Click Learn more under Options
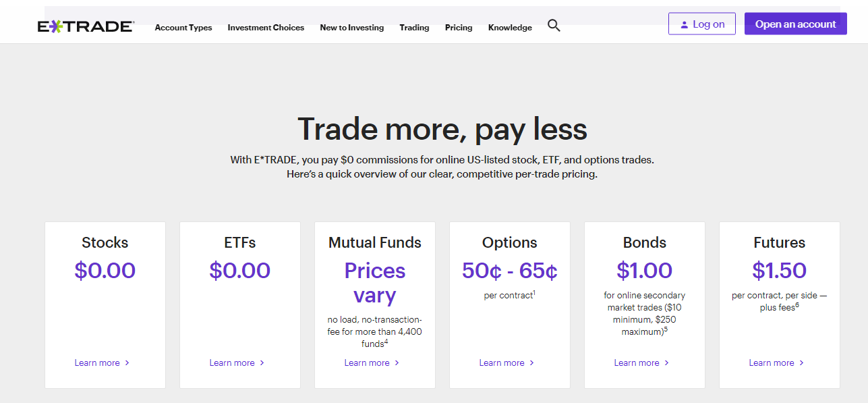868x403 pixels. [507, 362]
